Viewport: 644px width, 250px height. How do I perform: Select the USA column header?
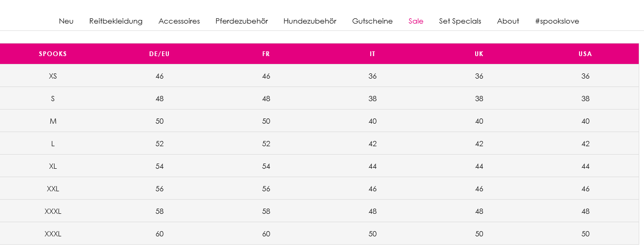[585, 54]
